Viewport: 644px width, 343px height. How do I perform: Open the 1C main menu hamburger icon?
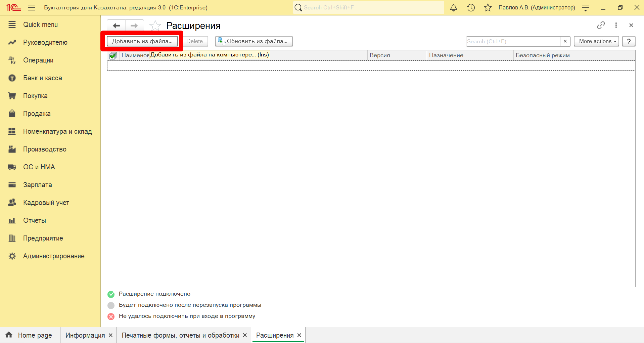(32, 7)
